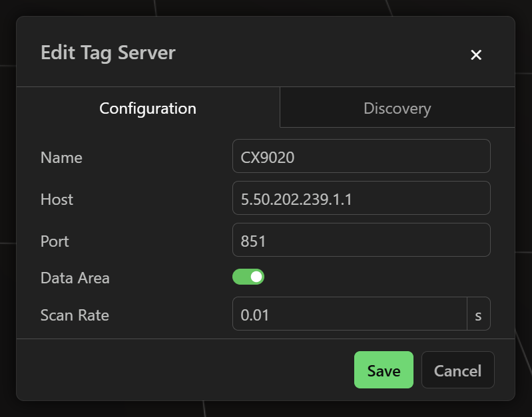Click the Host label text

(x=57, y=200)
